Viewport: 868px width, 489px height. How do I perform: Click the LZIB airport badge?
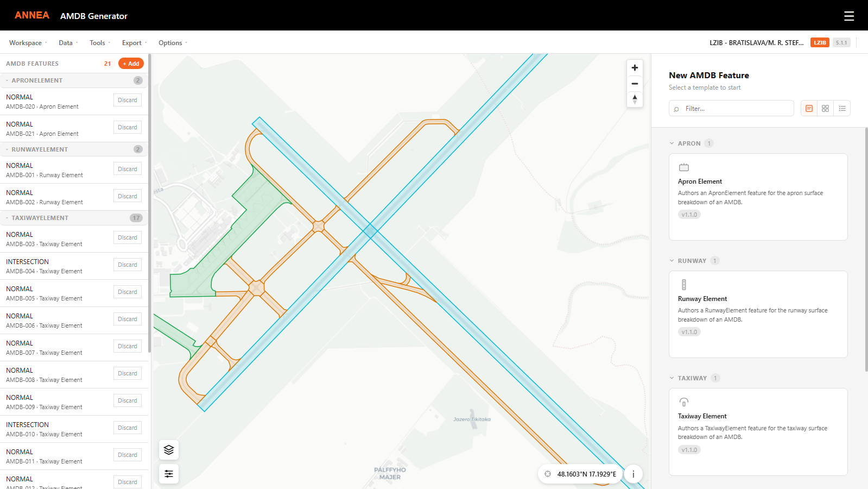coord(820,42)
